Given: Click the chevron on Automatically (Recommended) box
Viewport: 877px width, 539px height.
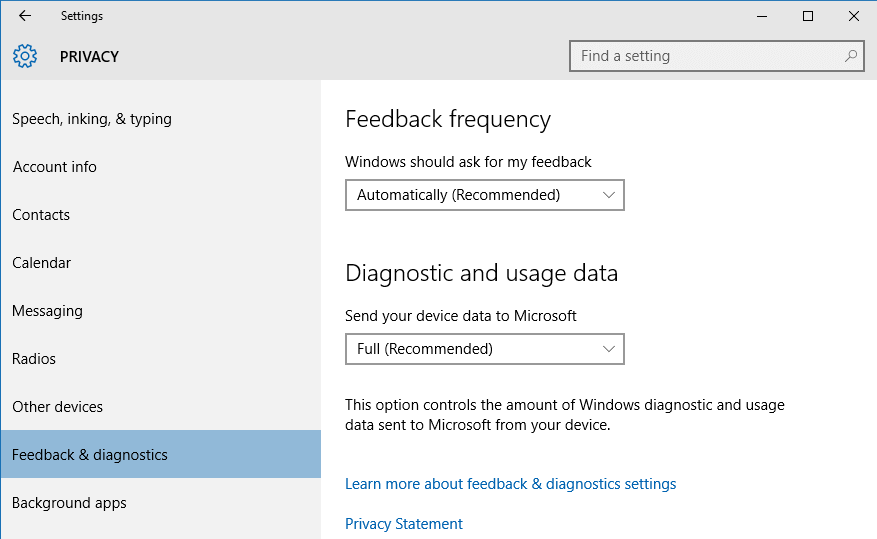Looking at the screenshot, I should point(609,195).
